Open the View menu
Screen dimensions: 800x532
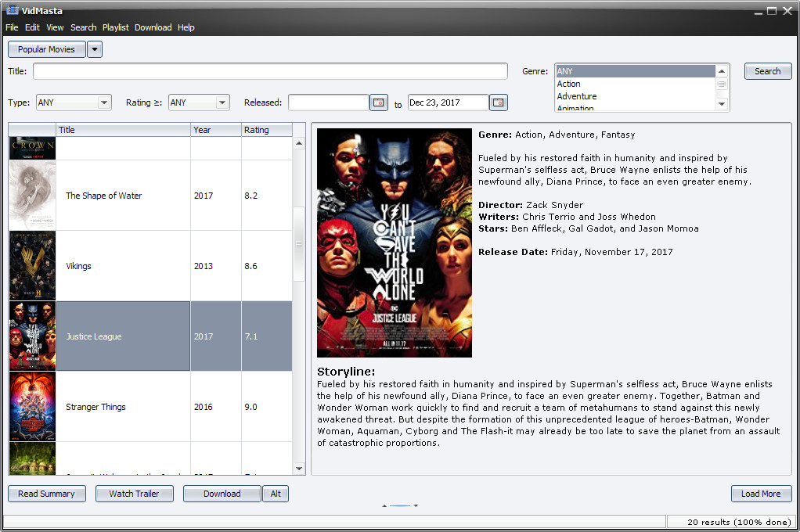click(55, 27)
